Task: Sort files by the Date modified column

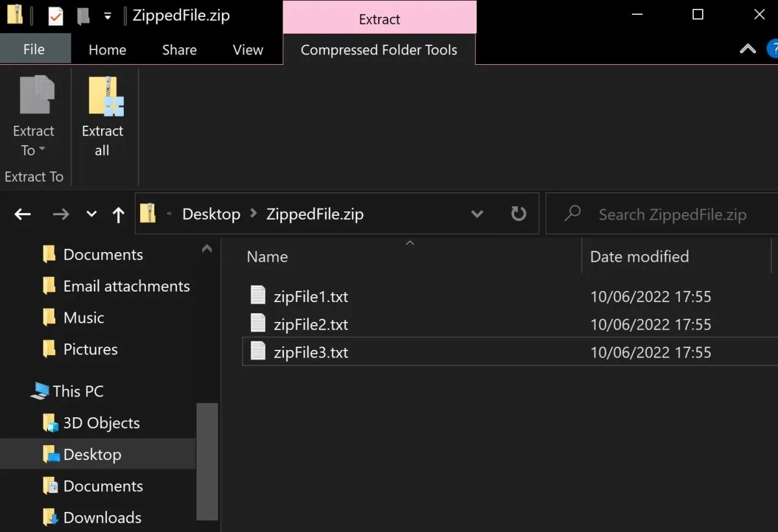Action: coord(639,257)
